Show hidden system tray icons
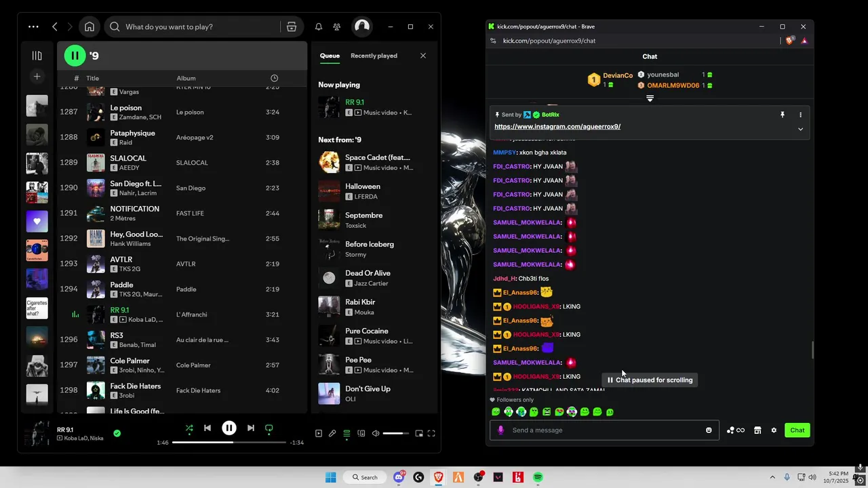Viewport: 868px width, 488px height. tap(772, 477)
